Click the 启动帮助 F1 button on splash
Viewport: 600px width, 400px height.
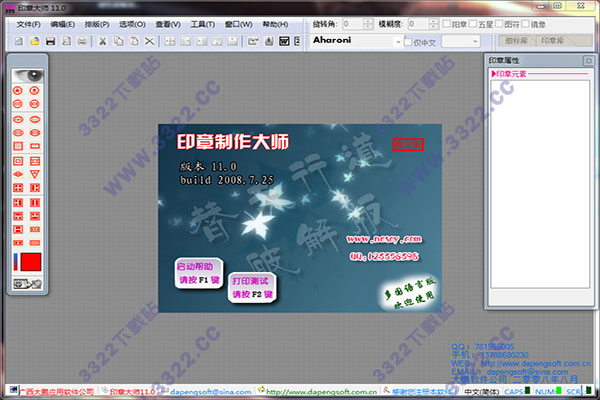(198, 273)
